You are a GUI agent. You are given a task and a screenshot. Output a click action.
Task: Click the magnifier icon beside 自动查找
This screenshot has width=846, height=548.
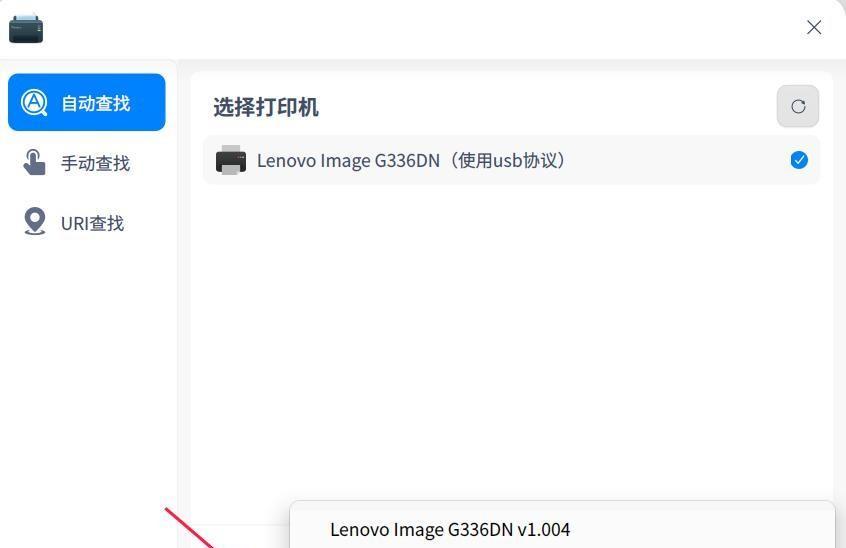34,102
